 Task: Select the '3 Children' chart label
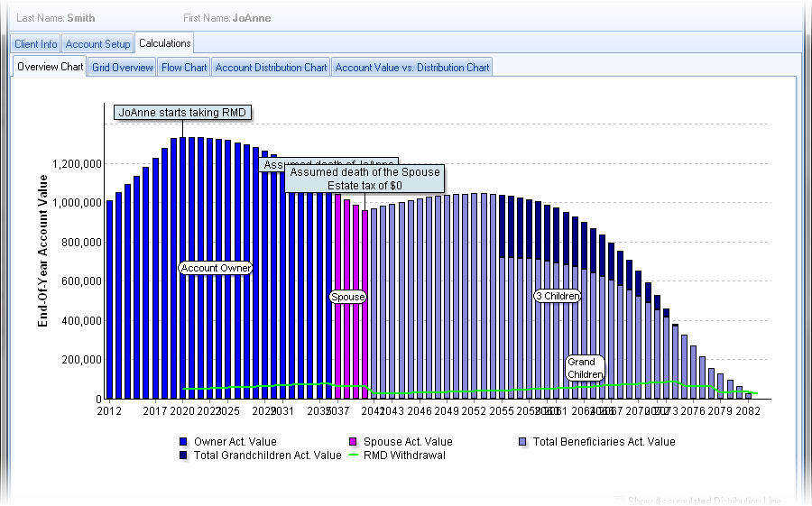(557, 296)
